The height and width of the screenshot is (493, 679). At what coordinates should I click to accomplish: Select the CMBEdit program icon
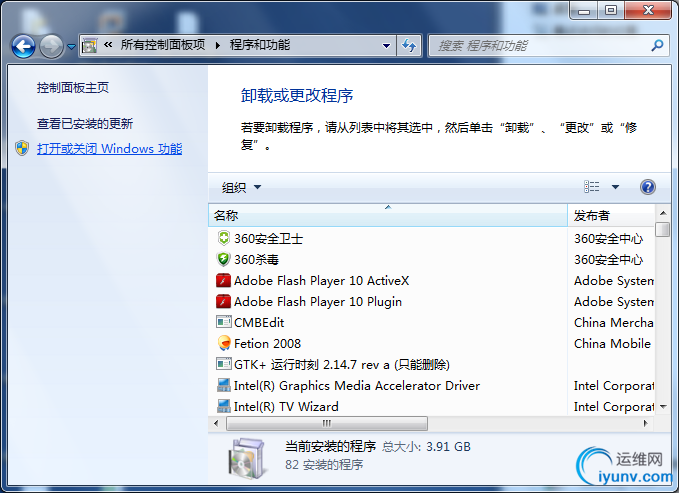click(x=223, y=322)
